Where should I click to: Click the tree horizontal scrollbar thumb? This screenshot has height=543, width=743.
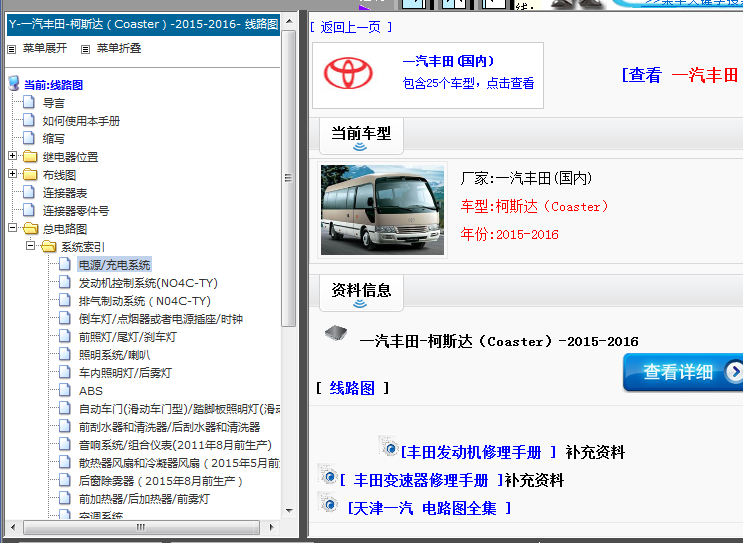141,527
